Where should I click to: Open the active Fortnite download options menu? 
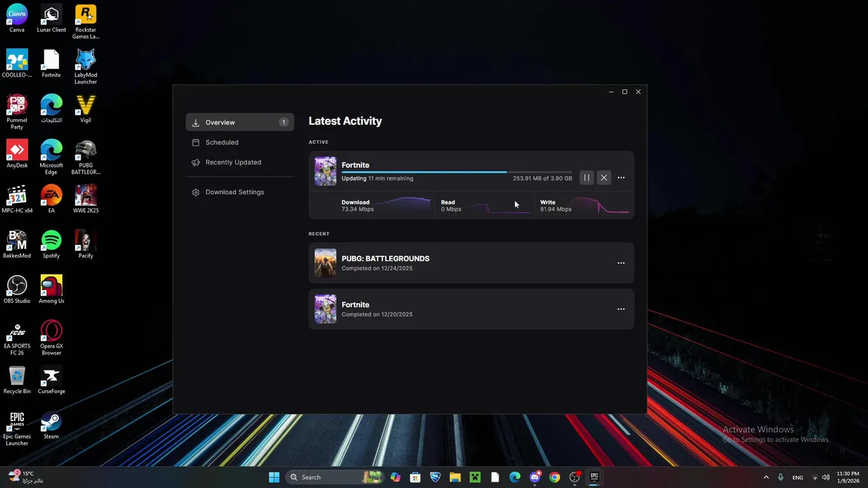click(x=620, y=178)
